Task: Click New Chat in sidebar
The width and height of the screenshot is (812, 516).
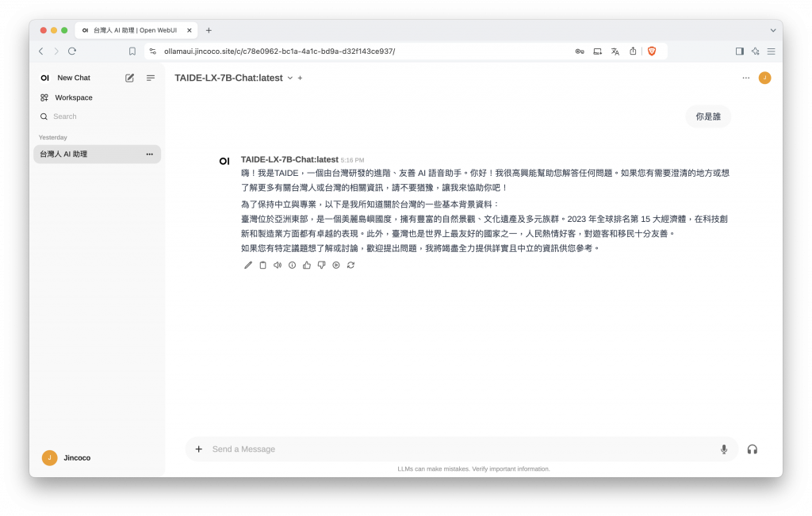Action: pos(74,78)
